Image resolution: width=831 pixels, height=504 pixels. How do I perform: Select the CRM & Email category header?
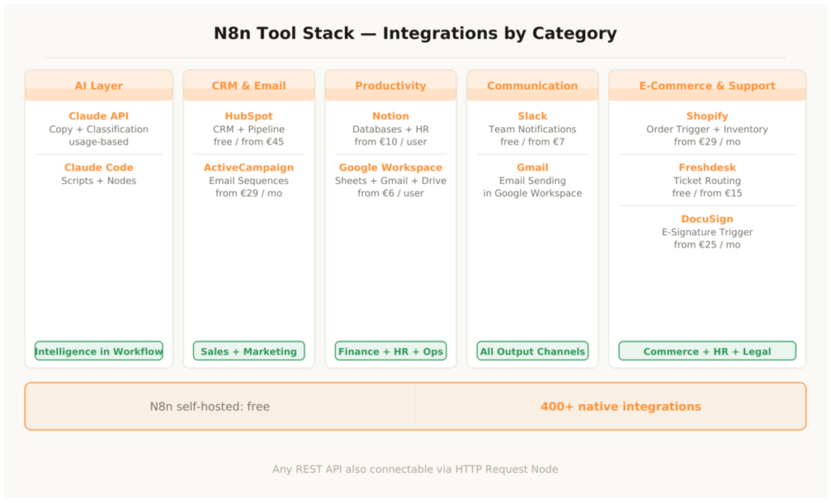(248, 85)
